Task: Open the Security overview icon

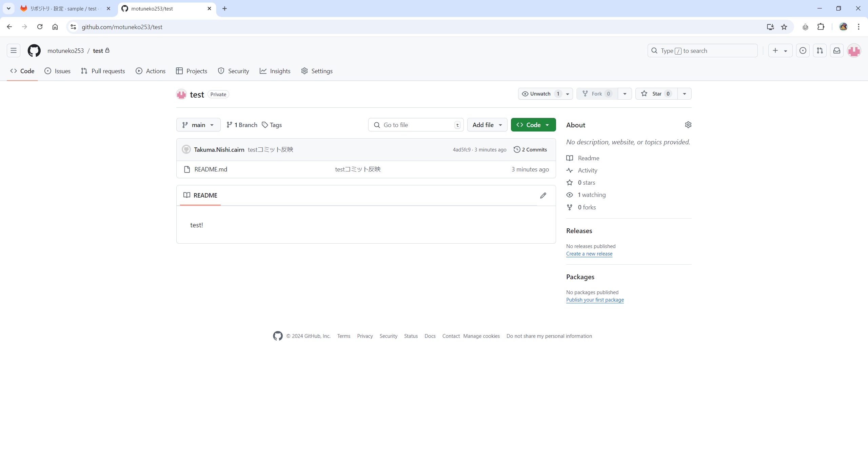Action: (x=221, y=71)
